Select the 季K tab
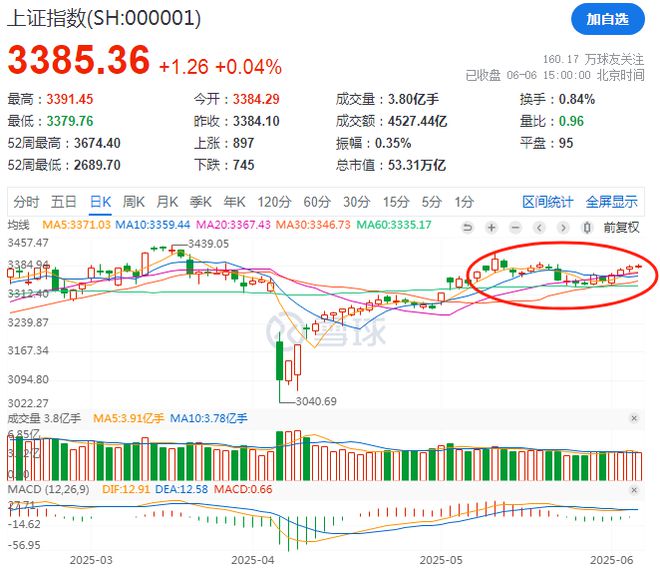 coord(200,202)
